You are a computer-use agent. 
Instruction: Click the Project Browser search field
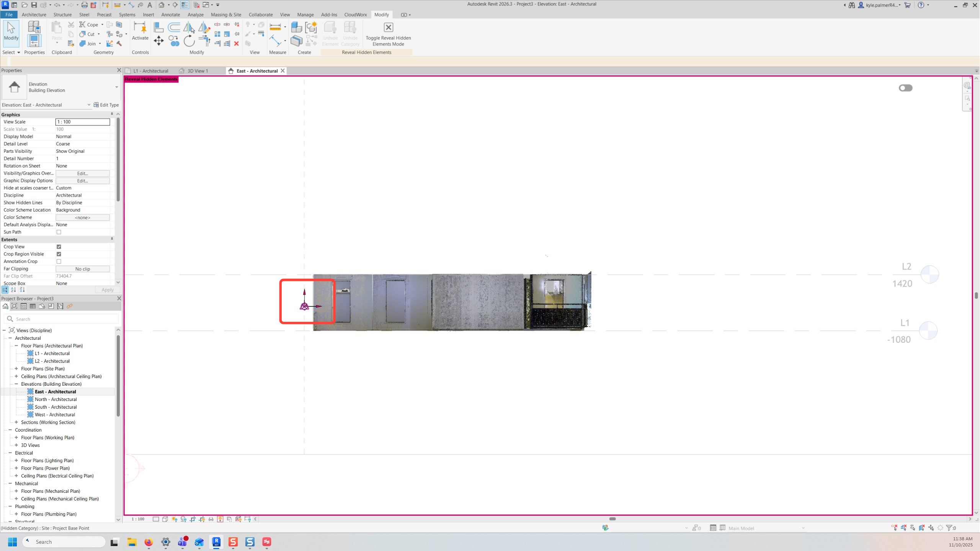coord(61,319)
